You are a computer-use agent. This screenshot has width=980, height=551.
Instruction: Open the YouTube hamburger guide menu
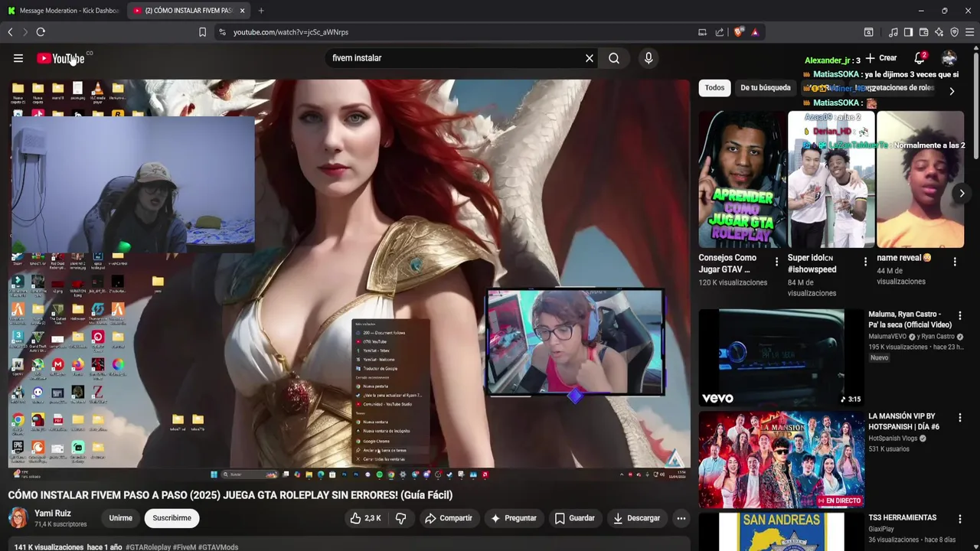(x=18, y=58)
